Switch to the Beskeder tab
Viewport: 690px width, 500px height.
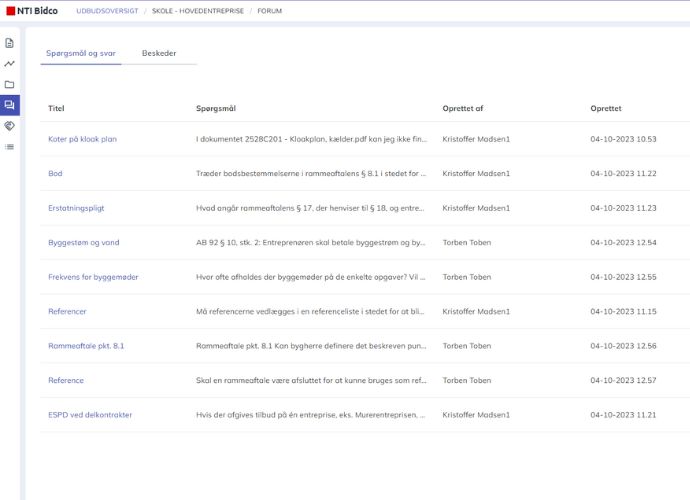click(x=159, y=53)
